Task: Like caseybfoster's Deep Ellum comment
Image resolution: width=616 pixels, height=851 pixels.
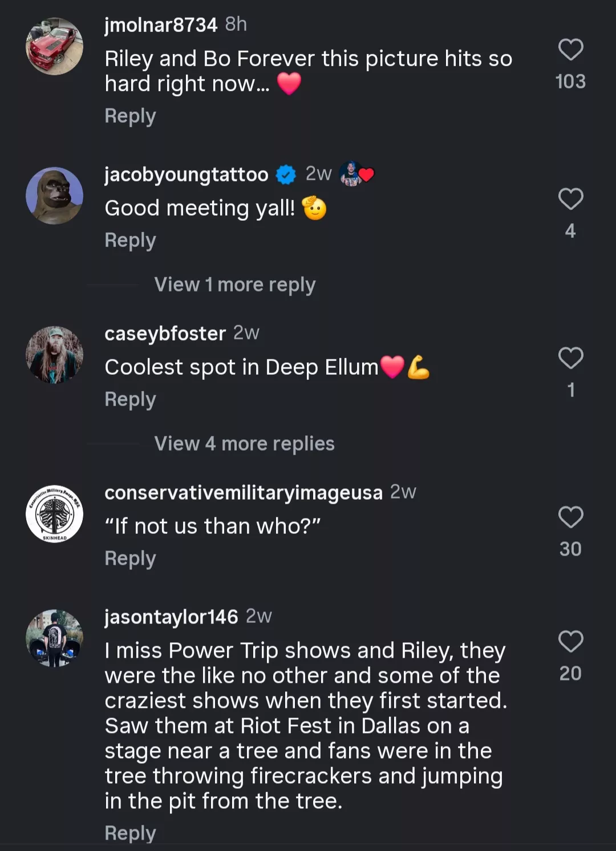Action: click(x=570, y=358)
